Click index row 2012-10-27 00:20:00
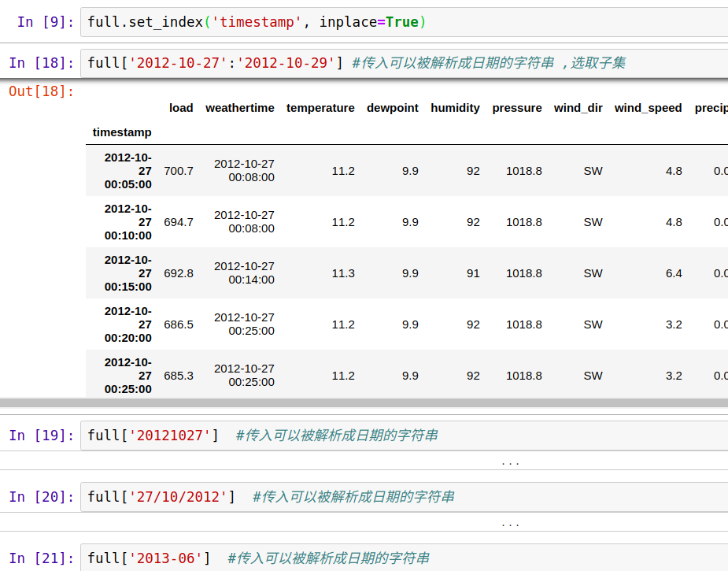This screenshot has width=728, height=571. point(128,324)
